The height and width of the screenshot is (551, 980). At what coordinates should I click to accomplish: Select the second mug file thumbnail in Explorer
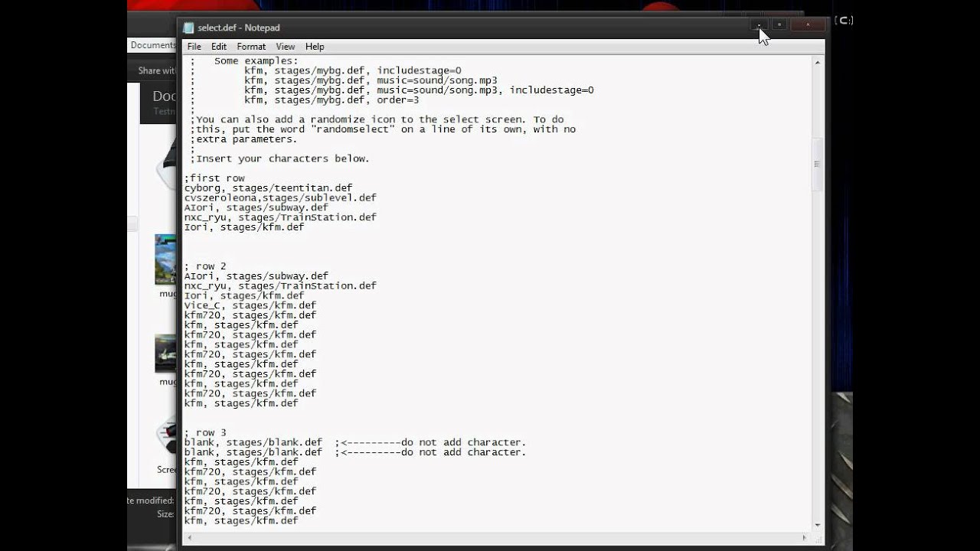click(166, 354)
